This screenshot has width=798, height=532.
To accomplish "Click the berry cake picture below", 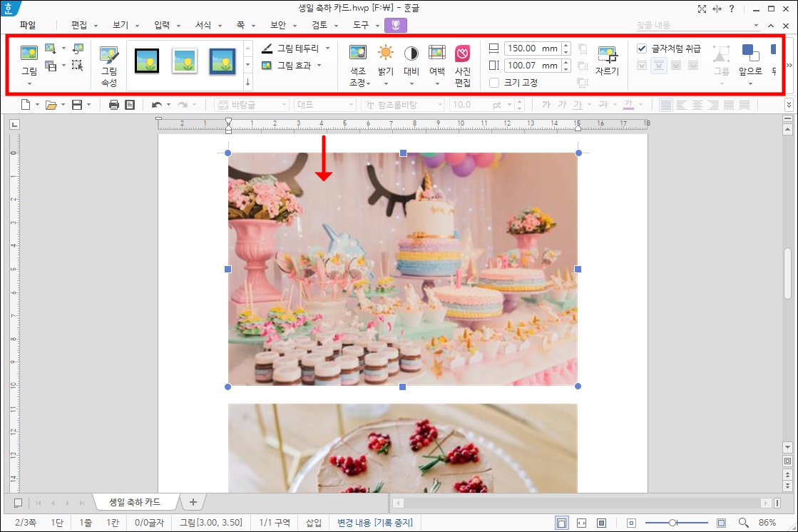I will 402,448.
